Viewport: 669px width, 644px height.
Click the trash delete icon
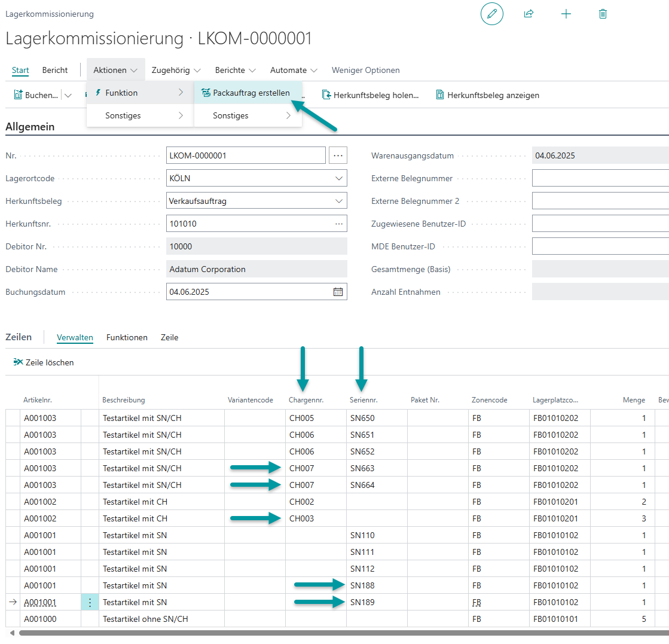tap(603, 14)
